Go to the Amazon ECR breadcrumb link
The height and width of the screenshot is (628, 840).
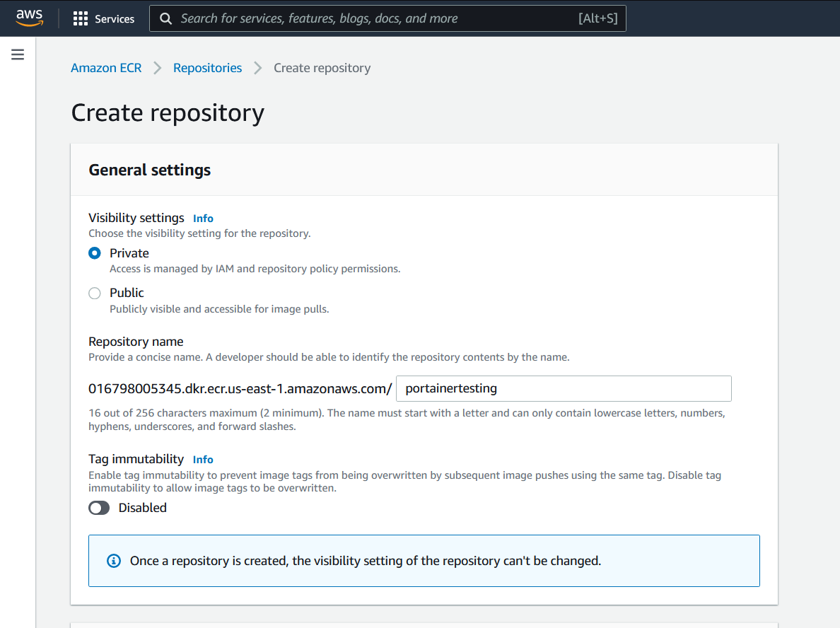106,68
